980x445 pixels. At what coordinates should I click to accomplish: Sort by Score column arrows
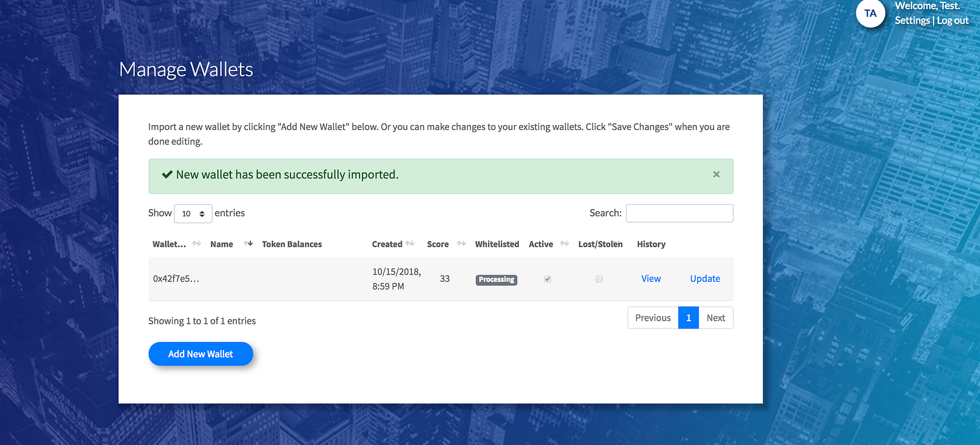point(461,244)
